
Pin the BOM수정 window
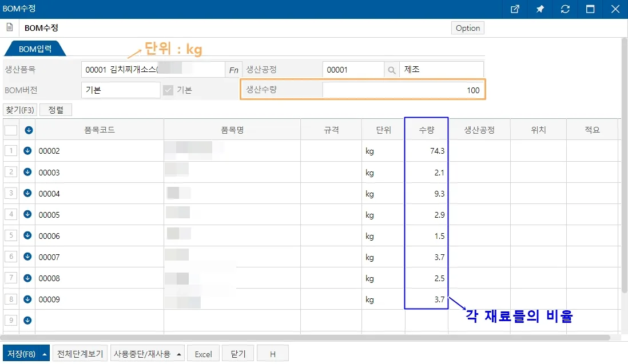click(x=540, y=9)
